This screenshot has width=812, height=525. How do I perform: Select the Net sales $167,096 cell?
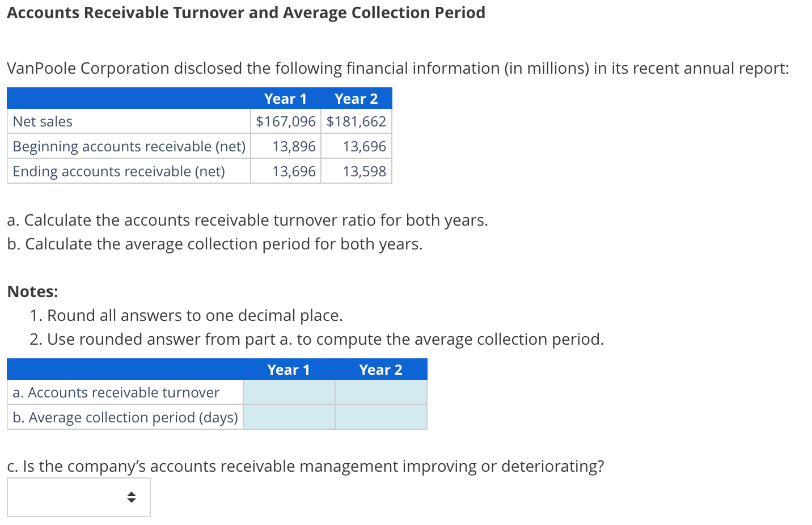click(x=285, y=121)
